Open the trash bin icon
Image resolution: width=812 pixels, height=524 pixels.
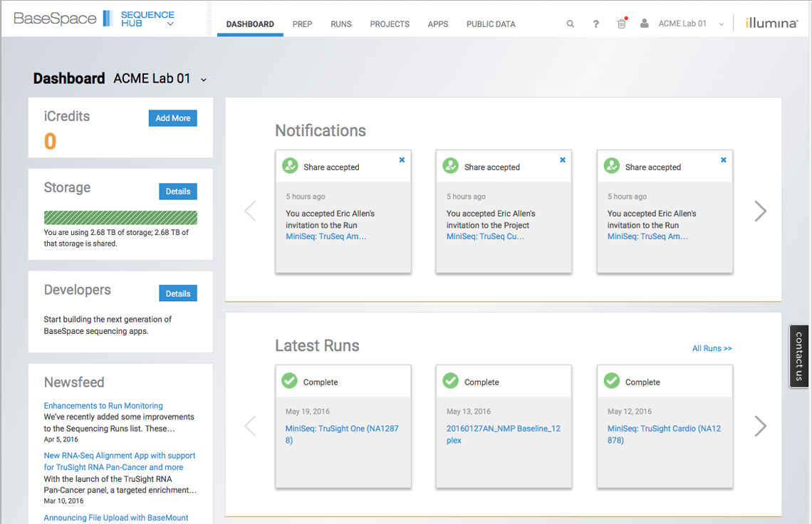click(x=622, y=24)
